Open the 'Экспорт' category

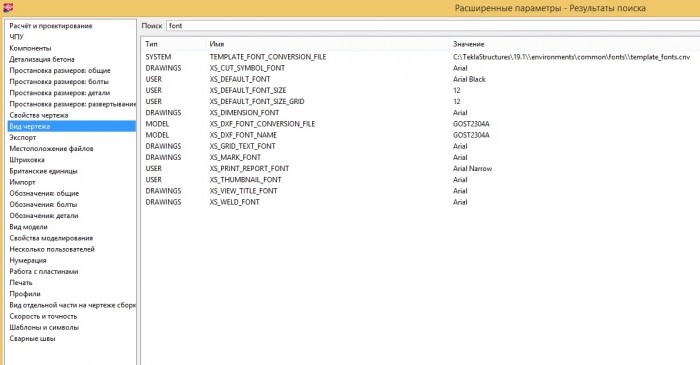(x=23, y=137)
